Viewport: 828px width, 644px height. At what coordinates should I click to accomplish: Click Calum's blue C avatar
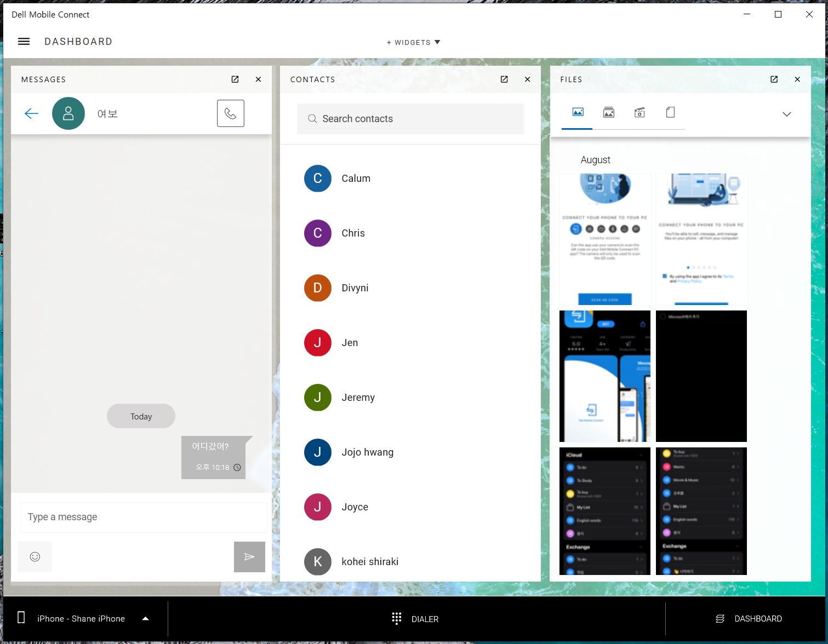tap(318, 179)
